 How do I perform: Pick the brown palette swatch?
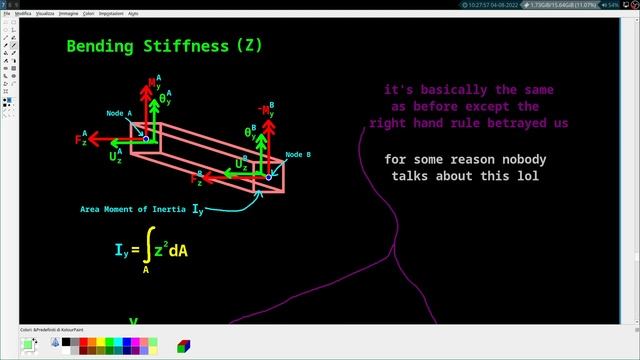(92, 350)
